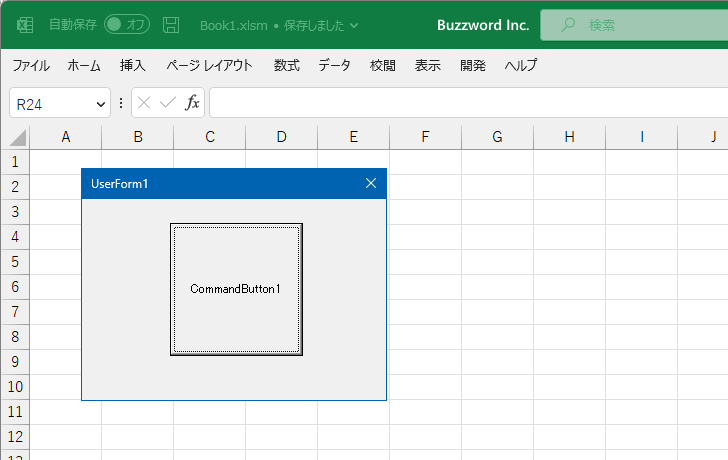Open the ヘルプ (Help) tab
The height and width of the screenshot is (460, 728).
point(520,65)
